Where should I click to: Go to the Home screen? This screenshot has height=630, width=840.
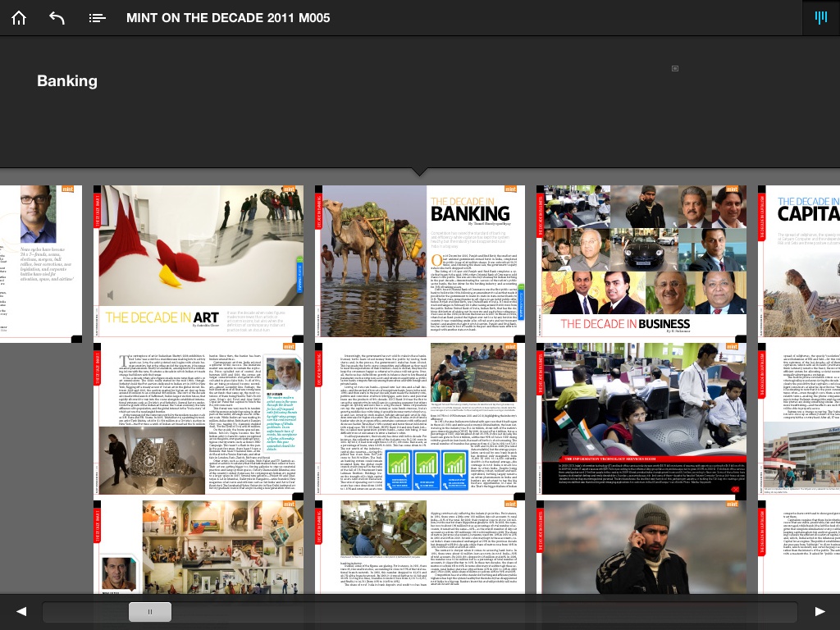point(19,18)
